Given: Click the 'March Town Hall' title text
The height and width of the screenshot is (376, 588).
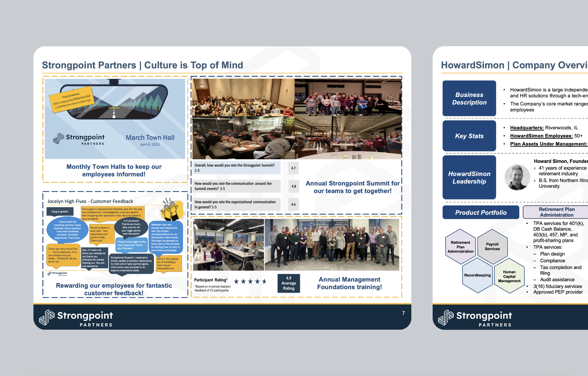Looking at the screenshot, I should (x=150, y=138).
